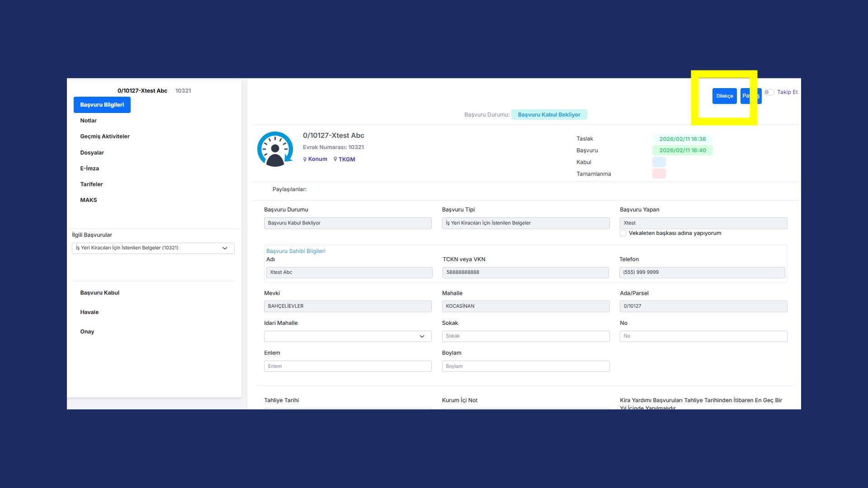Click the empty pink Tamamlanma badge
The width and height of the screenshot is (868, 488).
(659, 174)
